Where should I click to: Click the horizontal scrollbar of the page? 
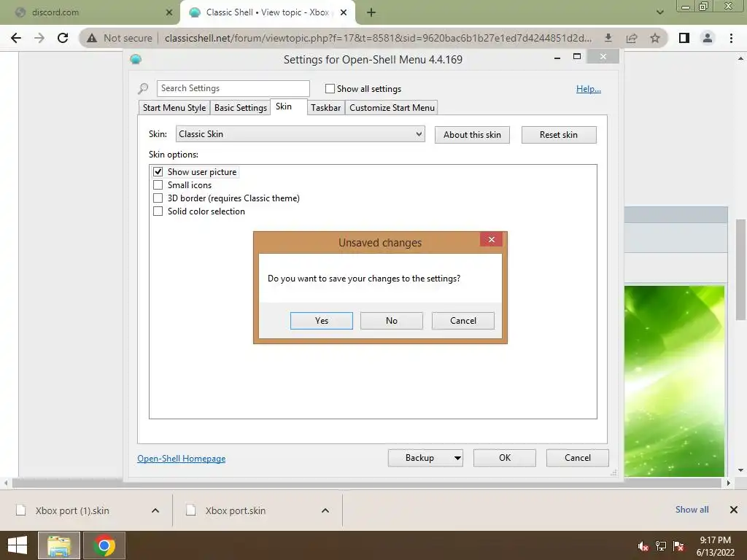(367, 483)
